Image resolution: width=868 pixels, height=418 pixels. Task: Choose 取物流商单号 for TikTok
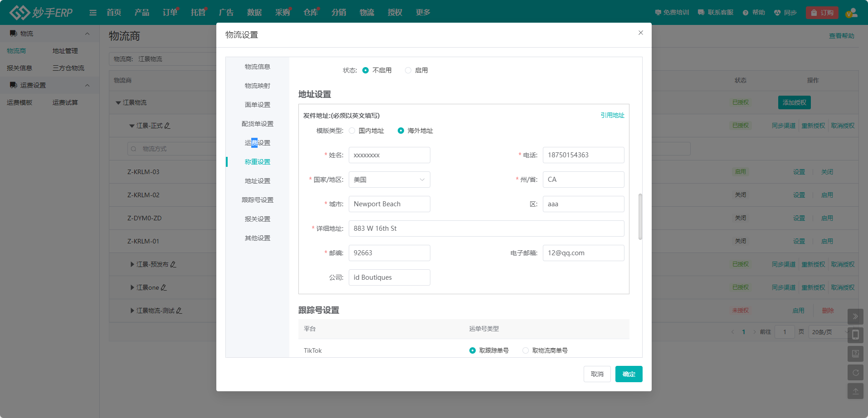coord(525,350)
